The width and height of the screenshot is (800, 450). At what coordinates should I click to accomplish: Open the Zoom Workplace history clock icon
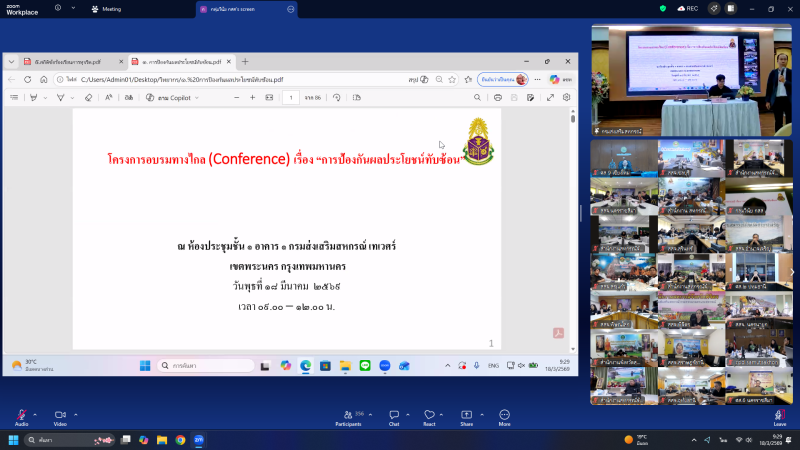[58, 8]
